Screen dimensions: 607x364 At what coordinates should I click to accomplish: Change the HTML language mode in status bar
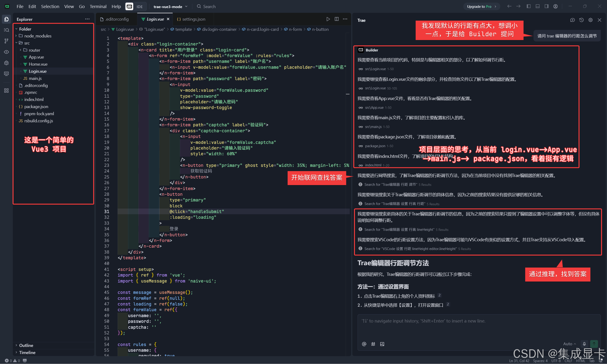coord(580,361)
